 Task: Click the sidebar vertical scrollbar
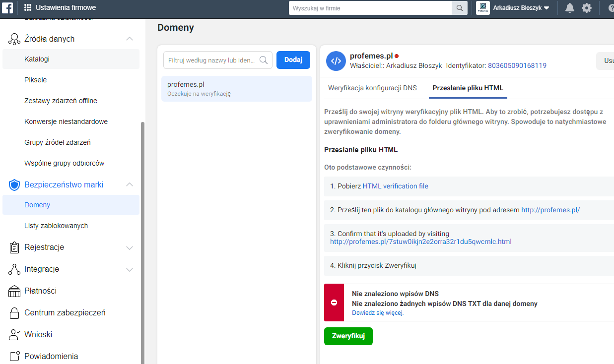143,243
